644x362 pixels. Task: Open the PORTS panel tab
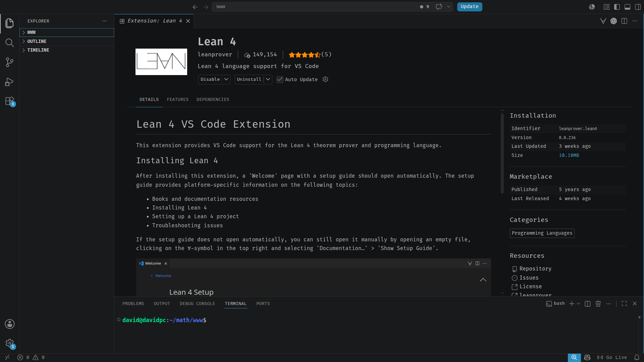[263, 304]
